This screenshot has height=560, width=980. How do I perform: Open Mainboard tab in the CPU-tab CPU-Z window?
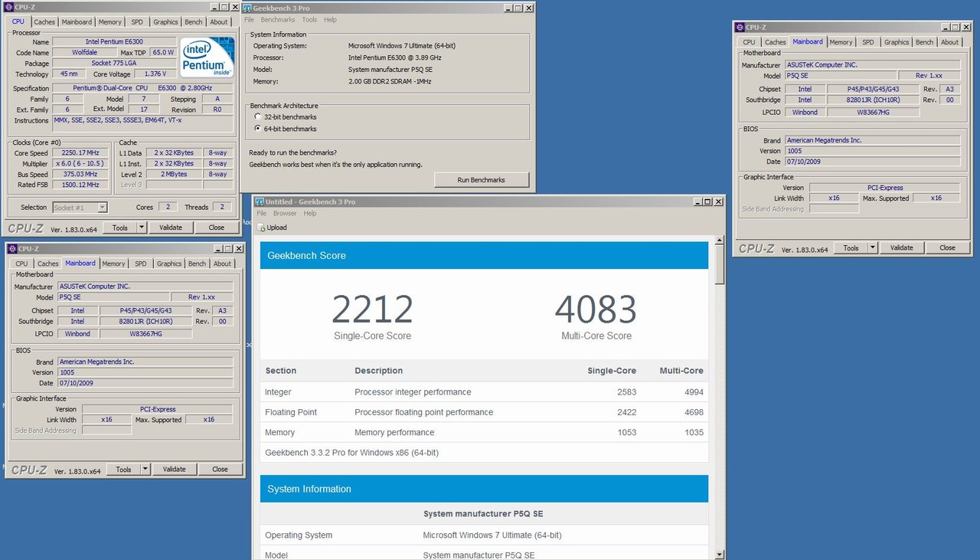pyautogui.click(x=77, y=22)
